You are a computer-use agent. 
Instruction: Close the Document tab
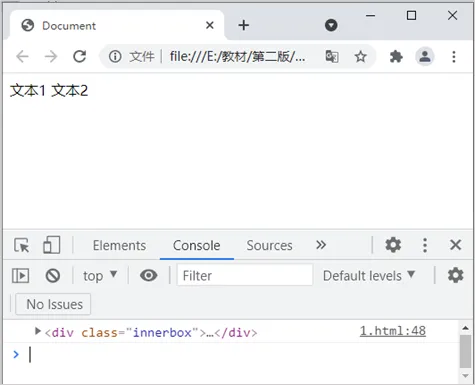pyautogui.click(x=210, y=25)
